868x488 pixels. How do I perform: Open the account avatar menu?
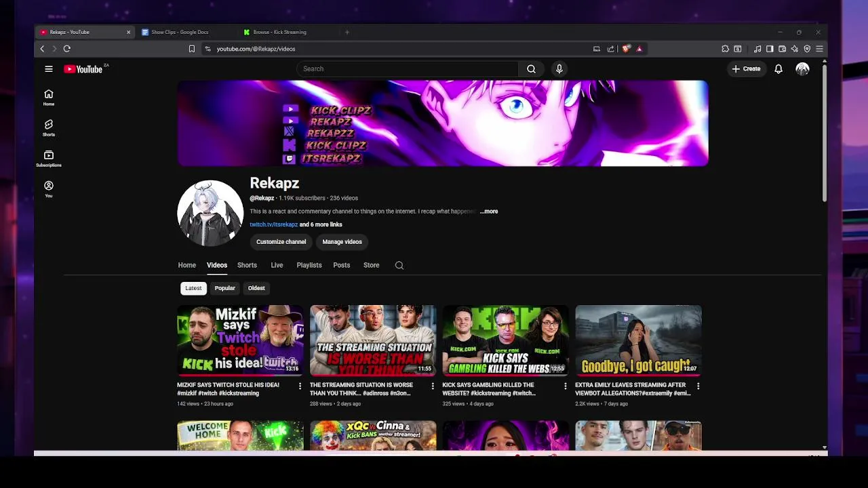click(x=802, y=68)
